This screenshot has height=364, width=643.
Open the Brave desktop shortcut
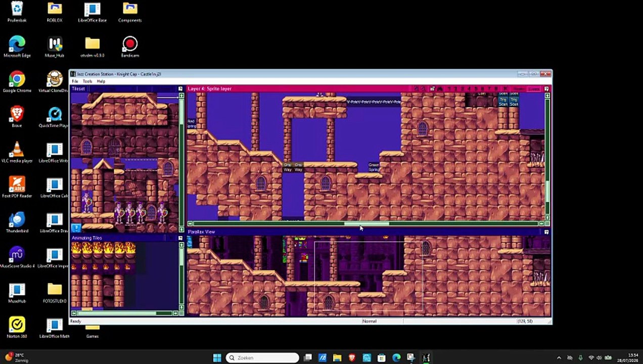[17, 117]
